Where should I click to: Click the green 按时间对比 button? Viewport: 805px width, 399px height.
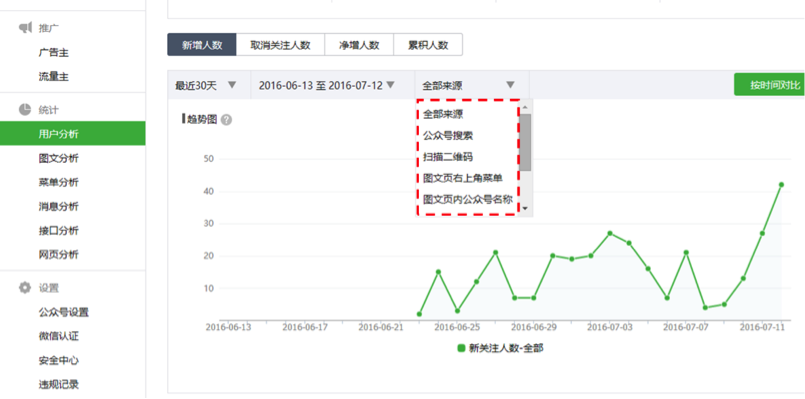click(x=770, y=85)
